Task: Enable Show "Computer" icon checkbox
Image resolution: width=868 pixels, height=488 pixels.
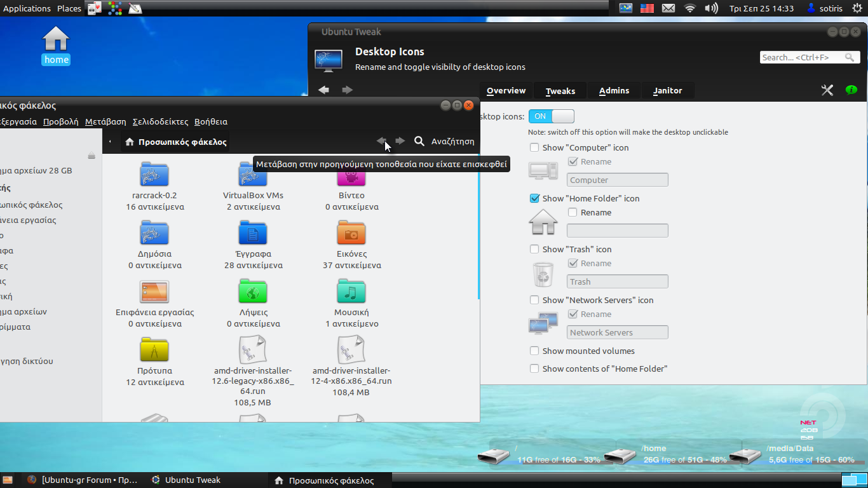Action: (x=534, y=147)
